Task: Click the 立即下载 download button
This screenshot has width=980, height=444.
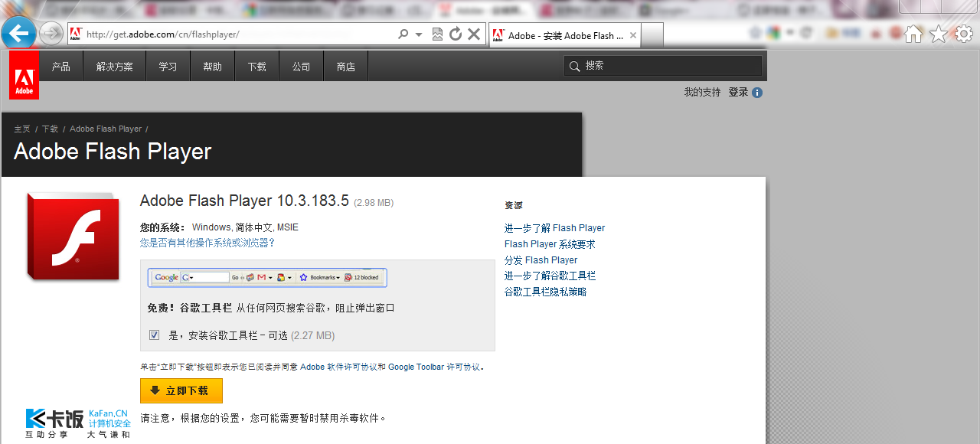Action: pyautogui.click(x=181, y=390)
